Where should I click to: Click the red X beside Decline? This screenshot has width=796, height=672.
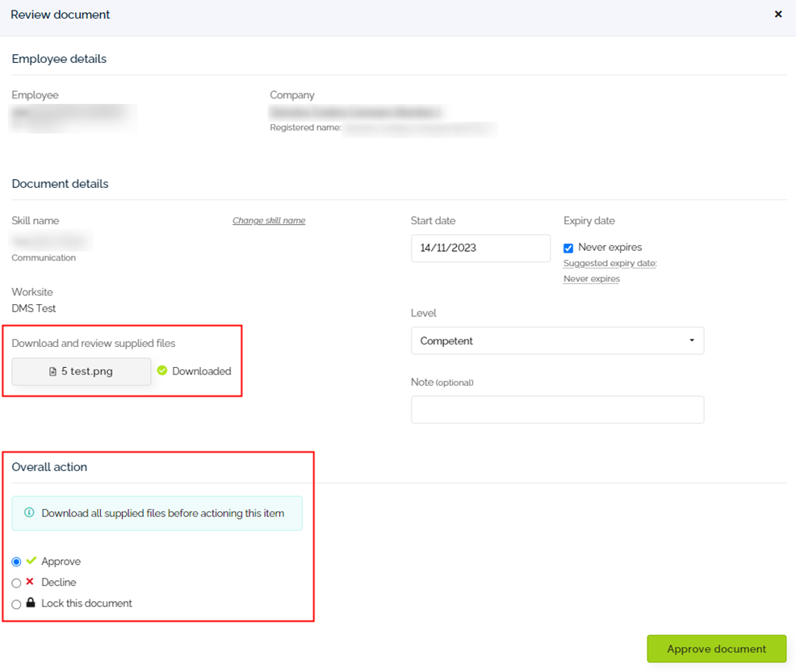tap(31, 582)
